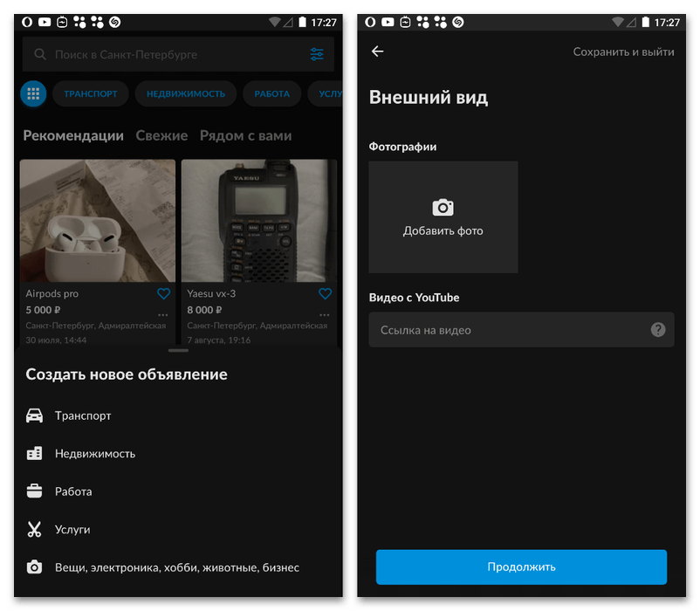The height and width of the screenshot is (611, 700).
Task: Click the Создать новое объявление heading
Action: click(x=127, y=374)
